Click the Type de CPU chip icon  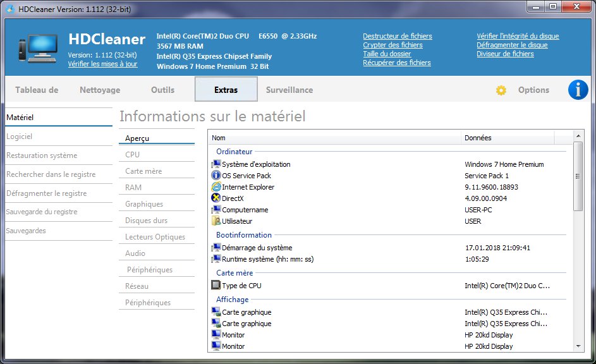coord(216,285)
